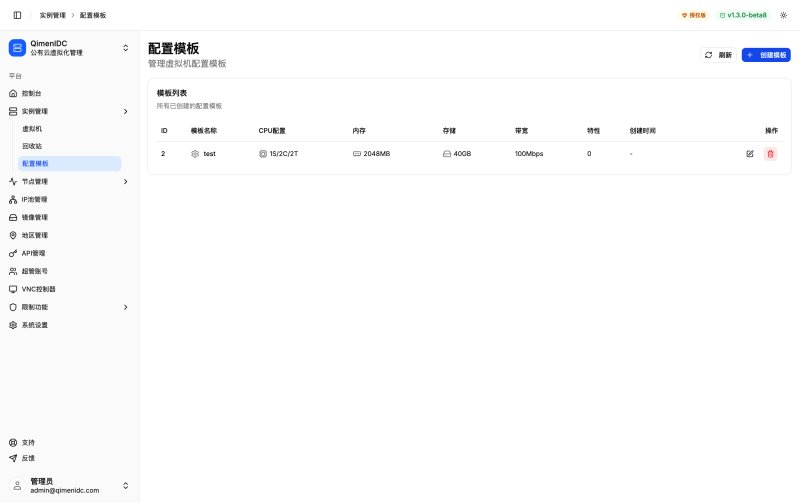This screenshot has width=800, height=503.
Task: Open 回收站 in the sidebar
Action: [69, 146]
